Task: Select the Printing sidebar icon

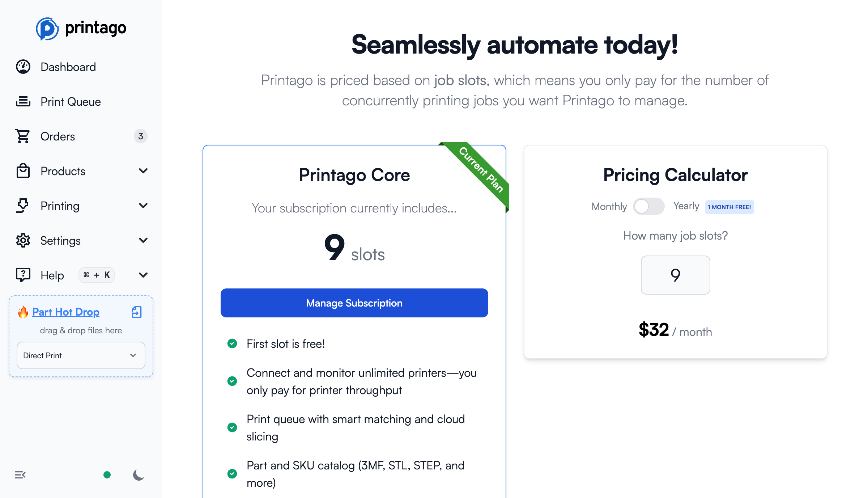Action: pos(22,206)
